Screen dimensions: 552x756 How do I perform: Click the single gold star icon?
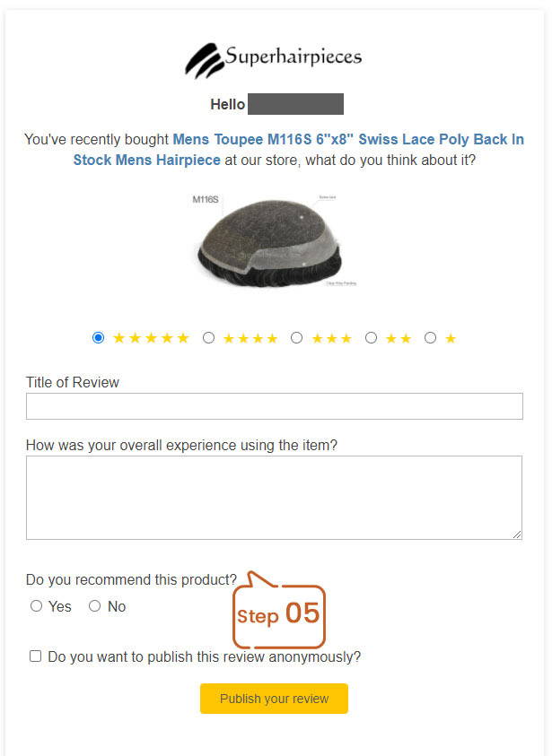pos(451,338)
